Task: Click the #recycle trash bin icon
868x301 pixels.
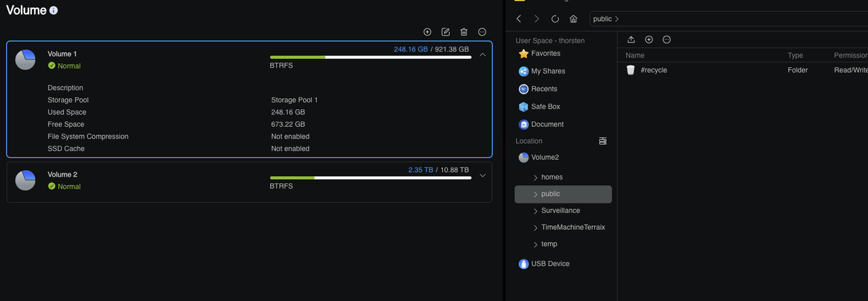Action: [x=631, y=70]
